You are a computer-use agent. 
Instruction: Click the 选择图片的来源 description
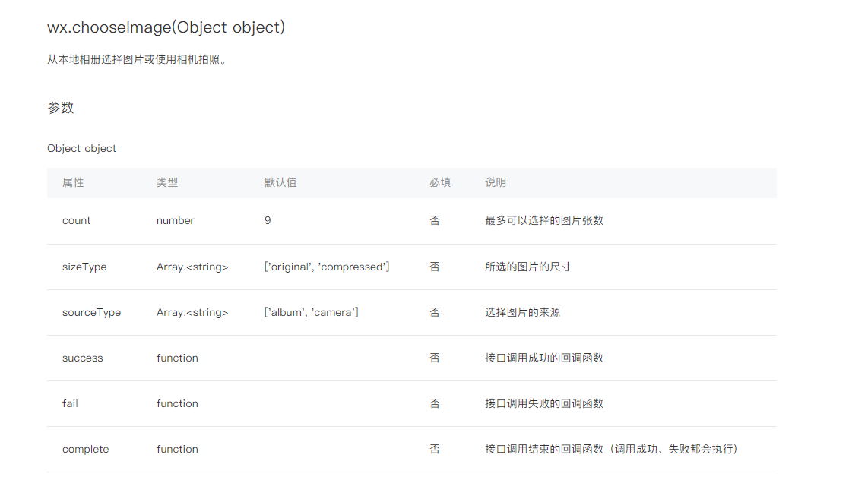coord(522,313)
